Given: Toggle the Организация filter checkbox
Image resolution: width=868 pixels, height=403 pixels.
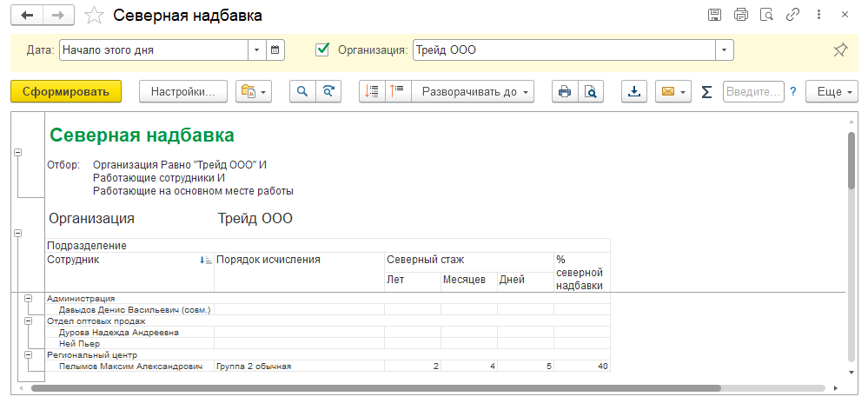Looking at the screenshot, I should 323,50.
